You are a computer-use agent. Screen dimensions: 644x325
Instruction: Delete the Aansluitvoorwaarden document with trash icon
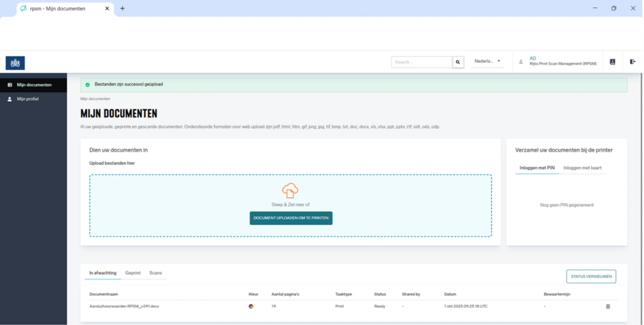[608, 306]
